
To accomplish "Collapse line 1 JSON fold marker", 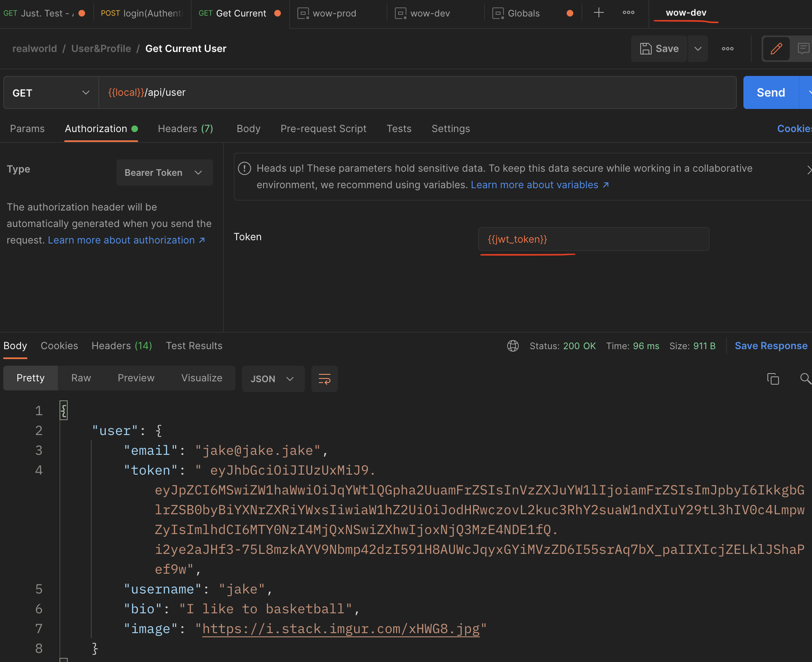I will [64, 411].
